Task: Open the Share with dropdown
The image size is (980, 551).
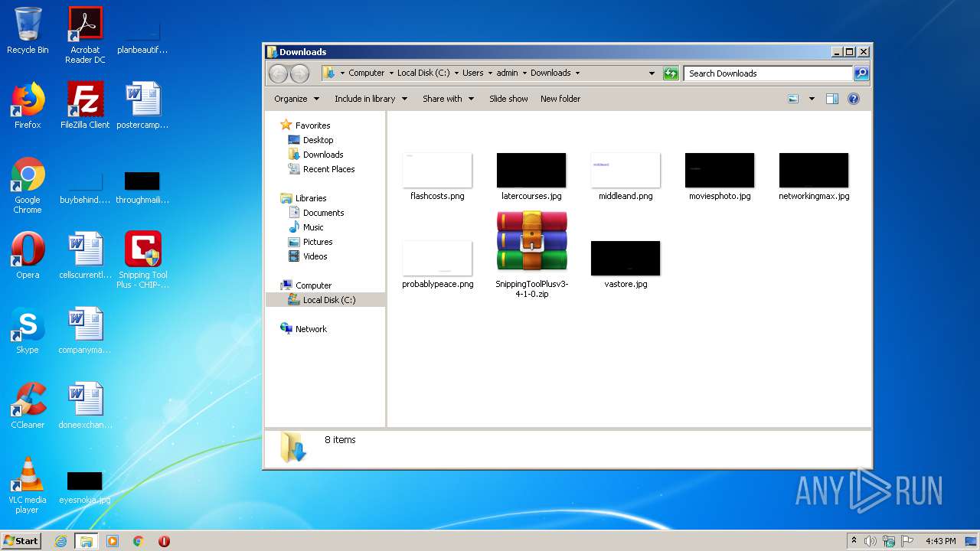Action: (x=449, y=99)
